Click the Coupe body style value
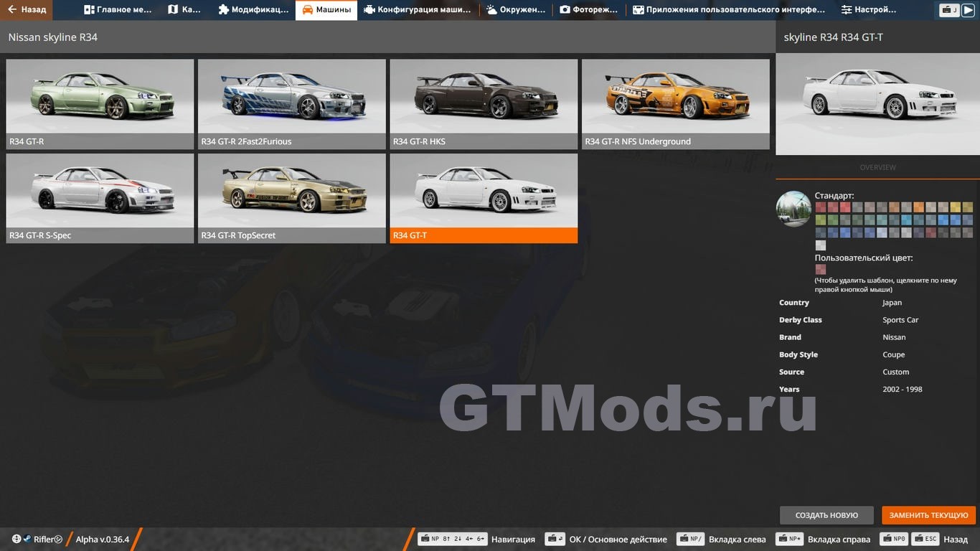Viewport: 980px width, 551px height. click(894, 354)
